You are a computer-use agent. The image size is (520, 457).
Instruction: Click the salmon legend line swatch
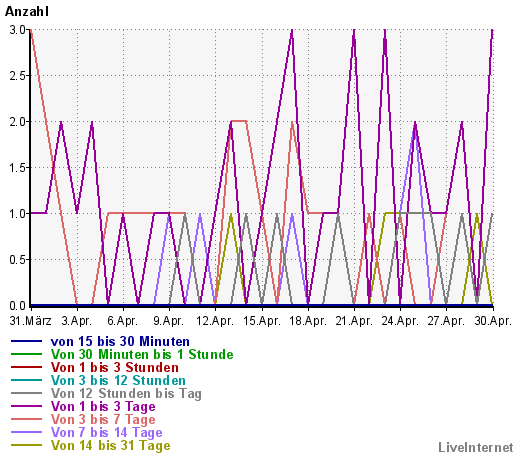pyautogui.click(x=26, y=419)
